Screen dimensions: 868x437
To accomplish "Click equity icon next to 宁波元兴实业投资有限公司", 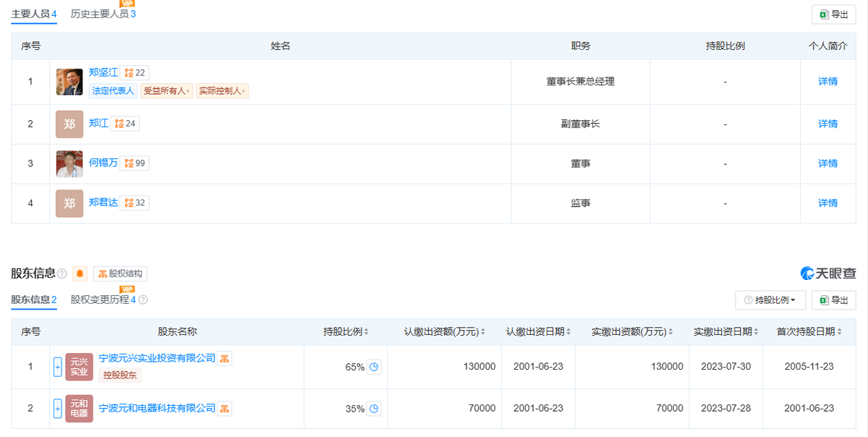I will [x=225, y=358].
